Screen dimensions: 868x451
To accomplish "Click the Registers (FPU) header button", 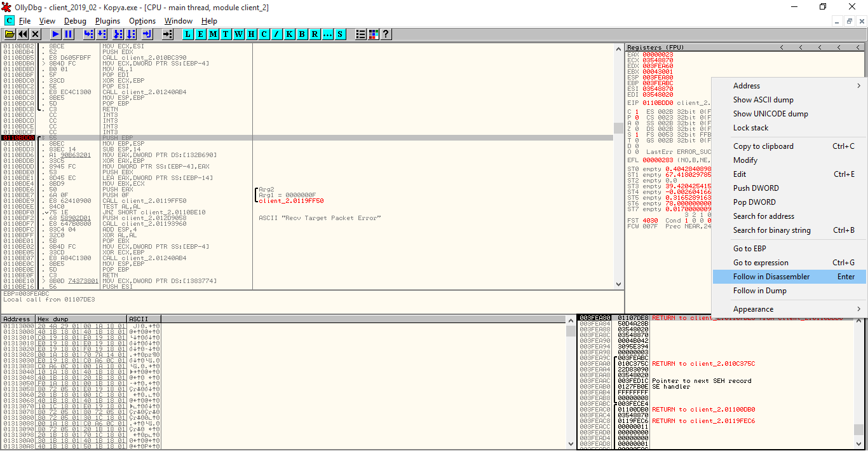I will tap(703, 48).
